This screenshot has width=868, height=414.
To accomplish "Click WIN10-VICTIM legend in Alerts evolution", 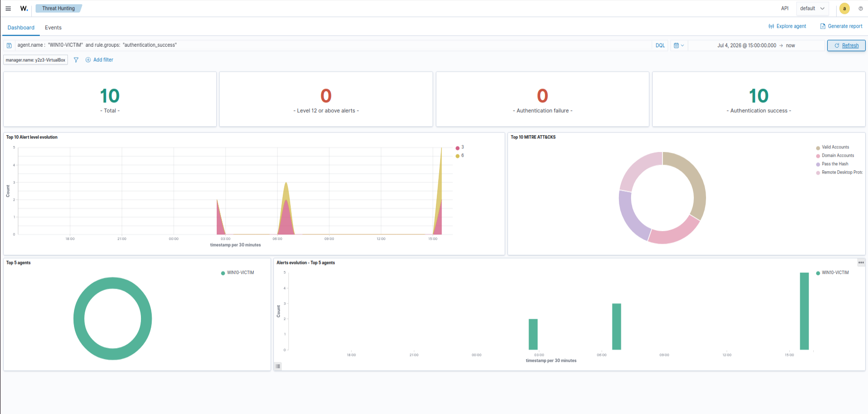I will click(832, 273).
